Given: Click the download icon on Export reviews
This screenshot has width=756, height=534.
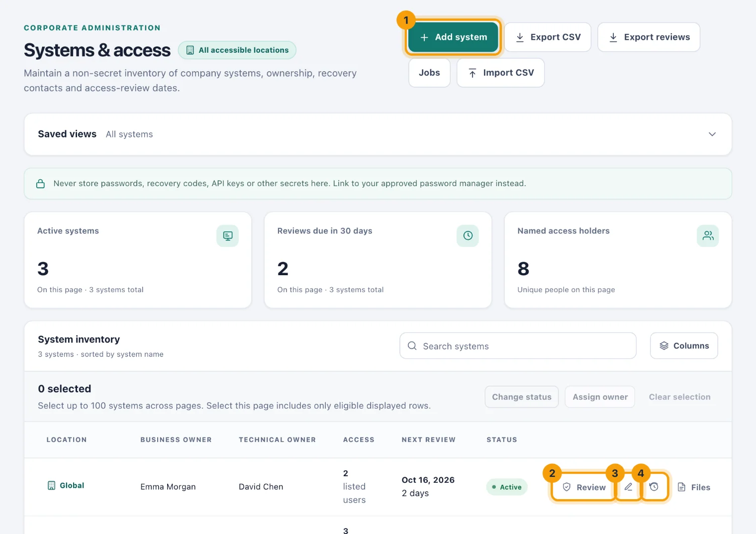Looking at the screenshot, I should click(x=613, y=37).
